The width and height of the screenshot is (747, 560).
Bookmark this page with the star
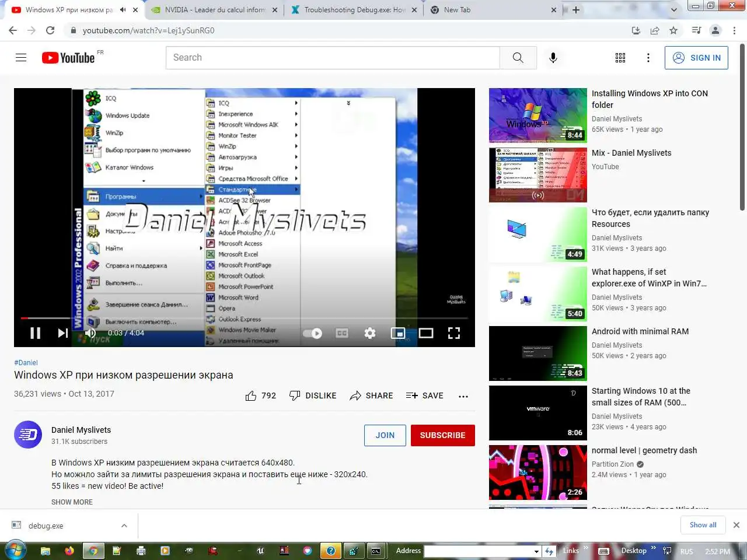[x=673, y=30]
